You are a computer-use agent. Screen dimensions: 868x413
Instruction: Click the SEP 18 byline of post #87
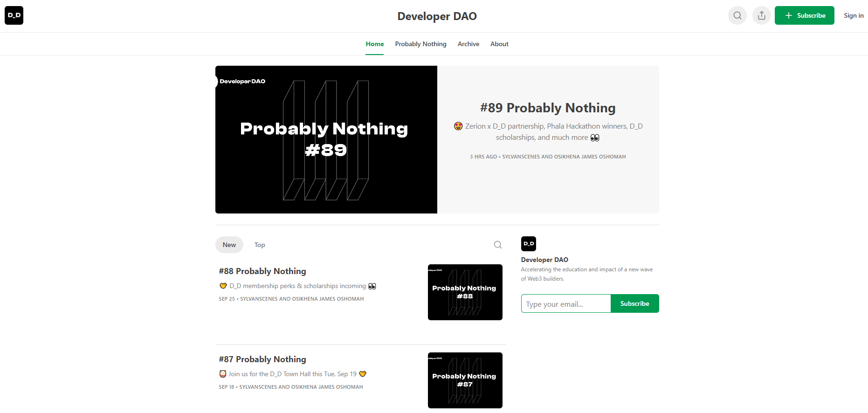pyautogui.click(x=291, y=387)
